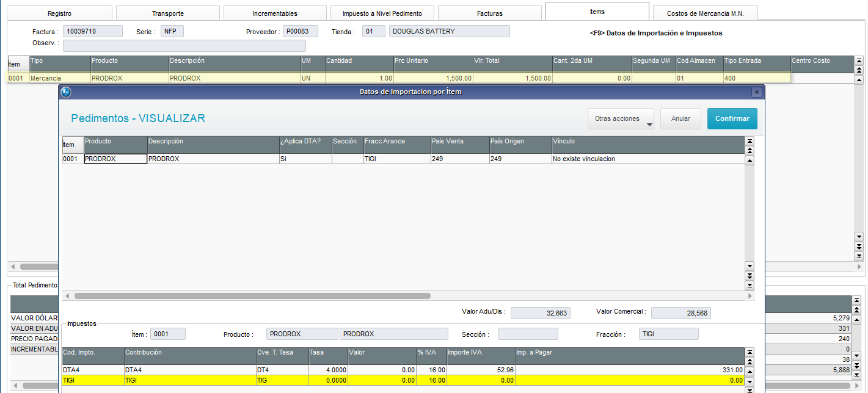Move up one row in Impuestos grid

coord(749,372)
